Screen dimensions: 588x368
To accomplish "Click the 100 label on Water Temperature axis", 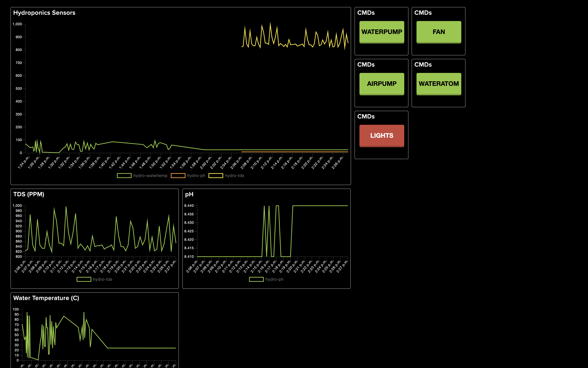I will [x=16, y=309].
